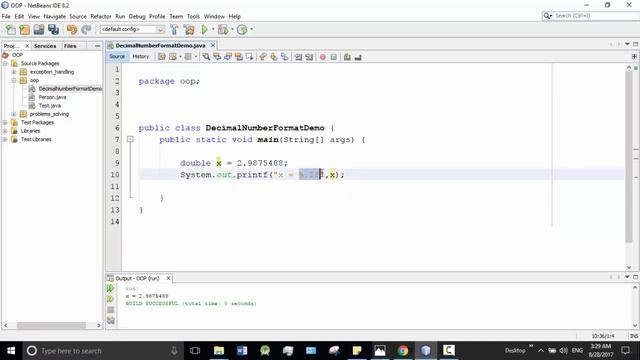This screenshot has height=360, width=640.
Task: Toggle Bookmark icon in editor toolbar
Action: click(284, 57)
